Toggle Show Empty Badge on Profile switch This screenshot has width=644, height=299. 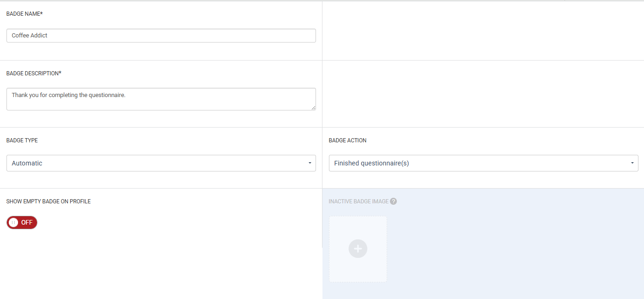22,222
